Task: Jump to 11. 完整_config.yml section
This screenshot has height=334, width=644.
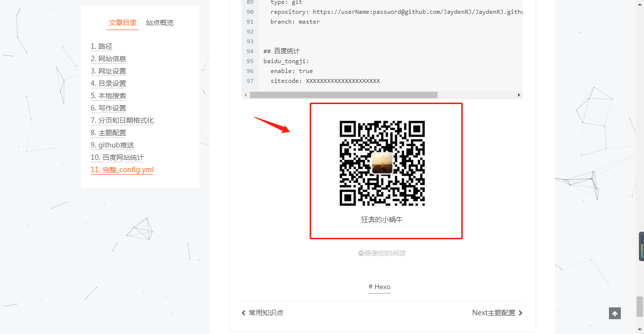Action: click(x=122, y=169)
